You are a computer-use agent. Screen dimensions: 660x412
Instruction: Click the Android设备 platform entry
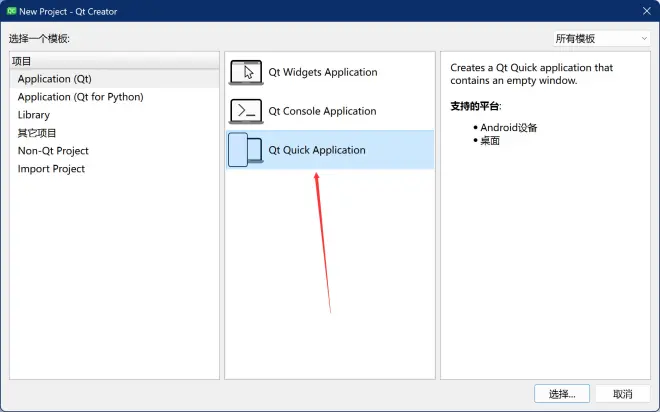(x=508, y=128)
